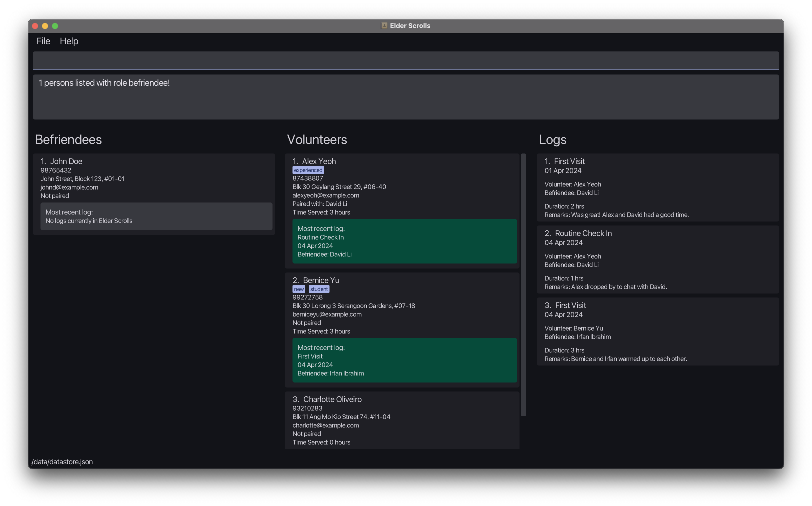
Task: Click remarks 'Was great! Alex and David had a good time.'
Action: point(630,214)
